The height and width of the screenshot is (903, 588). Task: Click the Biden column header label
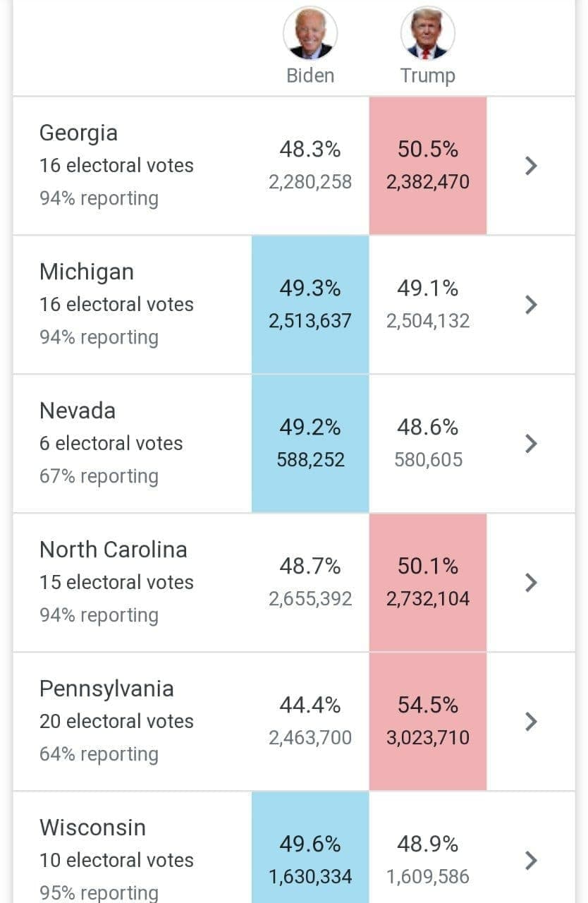point(310,75)
